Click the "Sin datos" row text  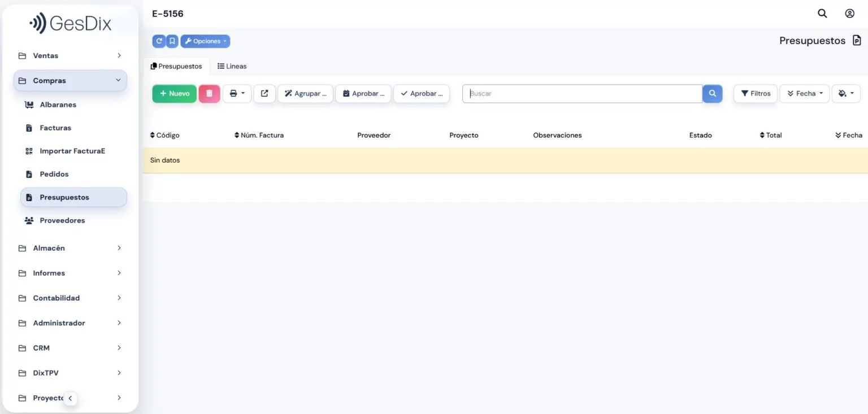point(165,160)
